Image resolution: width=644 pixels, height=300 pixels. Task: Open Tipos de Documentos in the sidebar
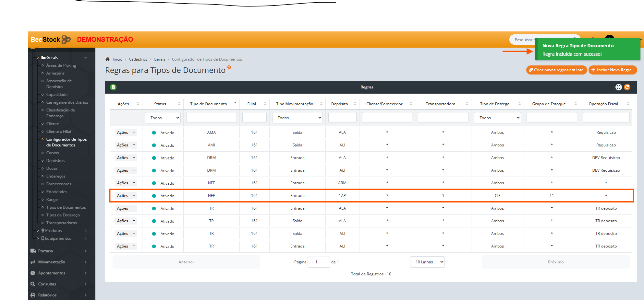pos(66,207)
